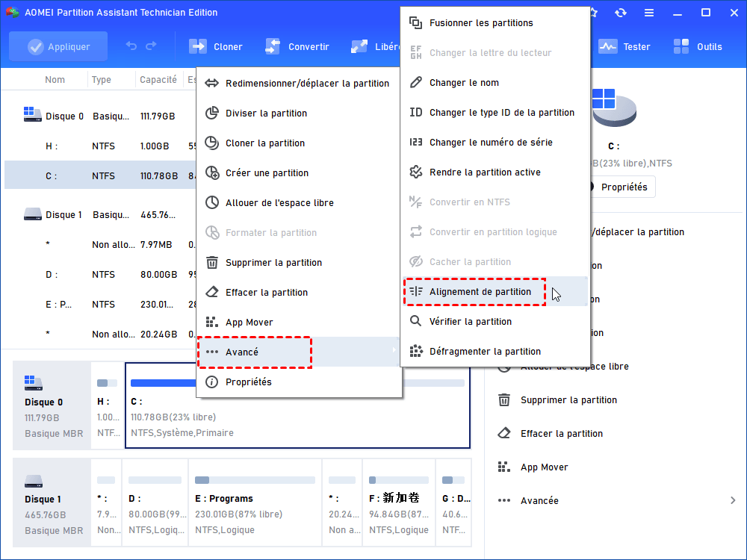This screenshot has height=560, width=747.
Task: Click the Fusionner overlapping squares icon
Action: 416,22
